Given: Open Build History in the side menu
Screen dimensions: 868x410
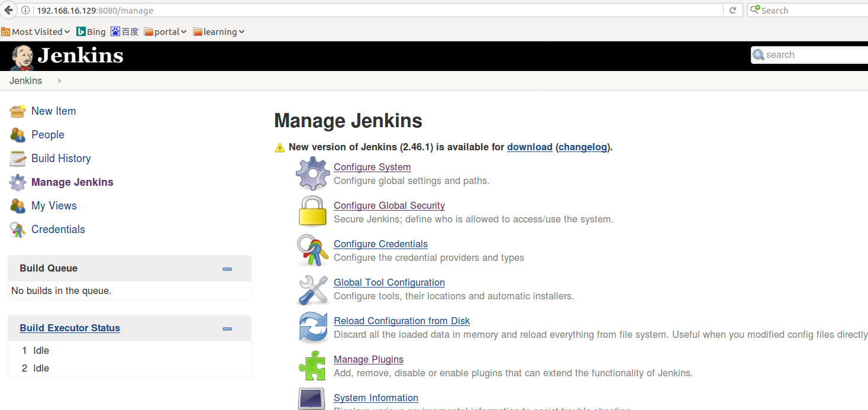Looking at the screenshot, I should pyautogui.click(x=61, y=159).
